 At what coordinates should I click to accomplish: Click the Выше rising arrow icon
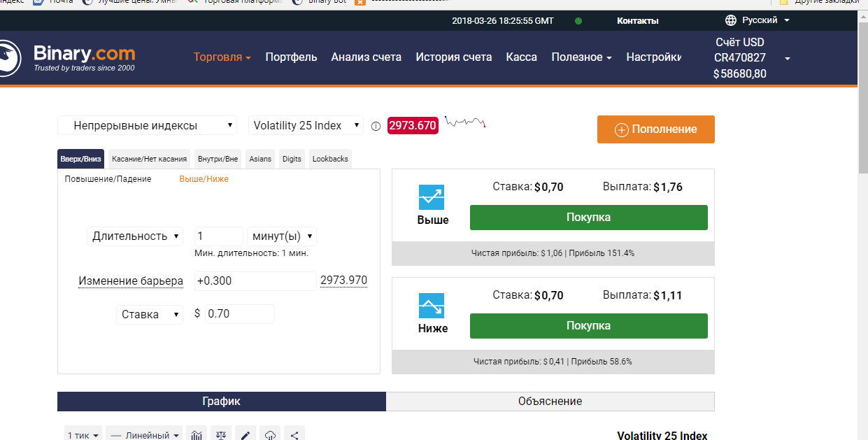pos(432,197)
